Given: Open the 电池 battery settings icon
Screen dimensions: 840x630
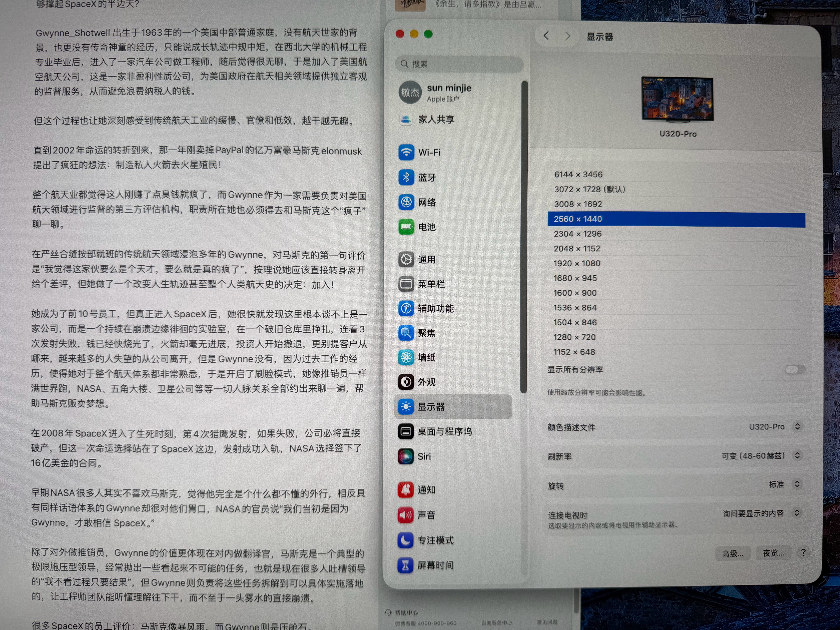Looking at the screenshot, I should 406,227.
